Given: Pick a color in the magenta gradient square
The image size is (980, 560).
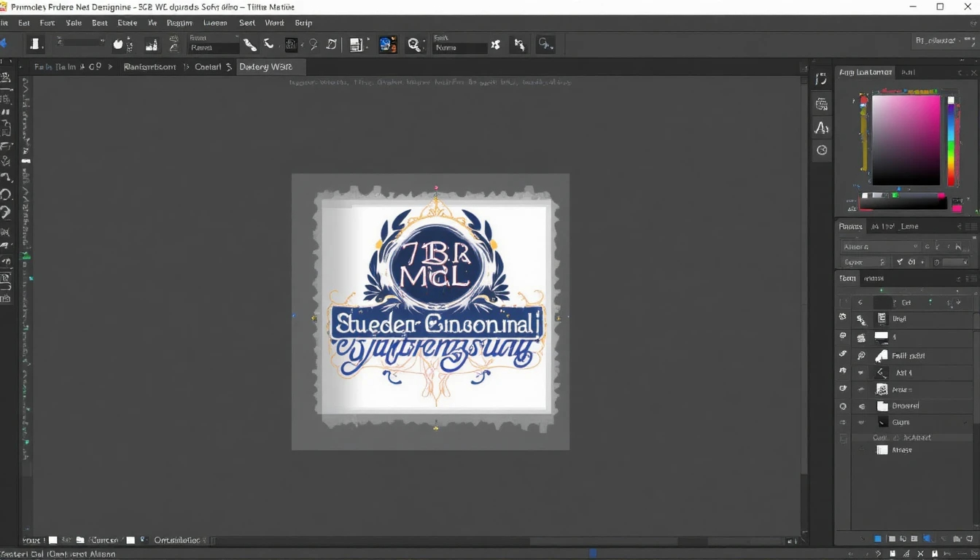Looking at the screenshot, I should point(906,140).
